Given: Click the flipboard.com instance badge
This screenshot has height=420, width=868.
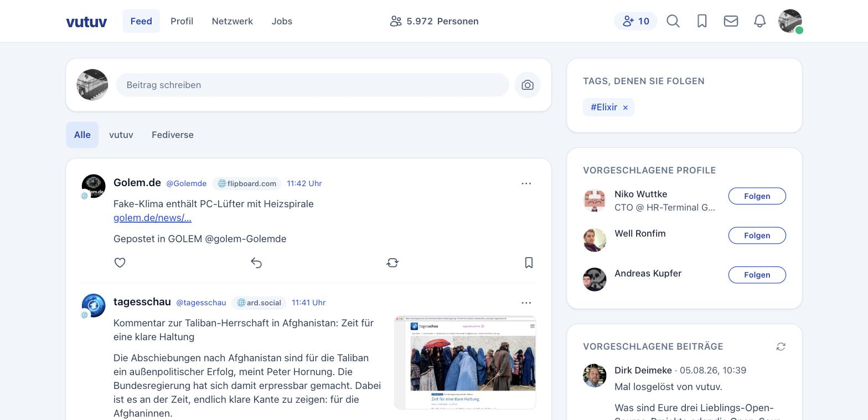Looking at the screenshot, I should [x=246, y=183].
